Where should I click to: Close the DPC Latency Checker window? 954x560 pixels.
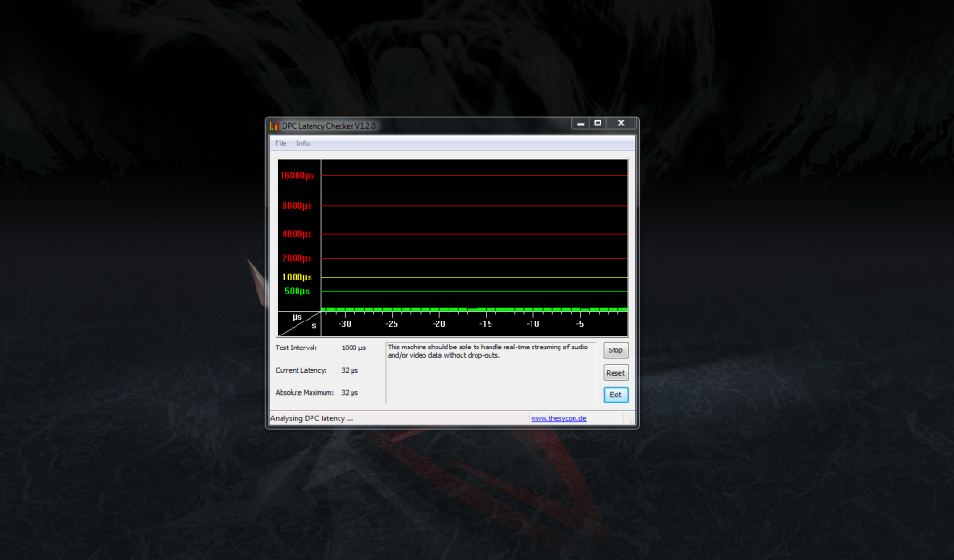click(x=620, y=123)
